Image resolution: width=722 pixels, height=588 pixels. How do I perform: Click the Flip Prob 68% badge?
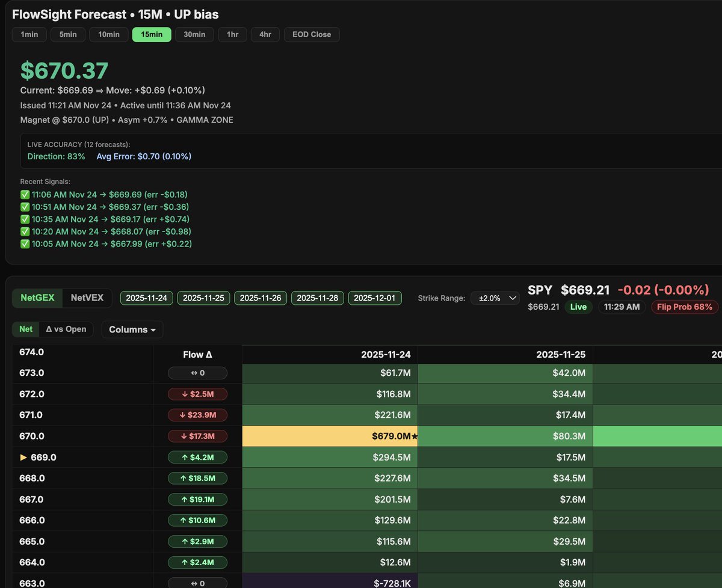pyautogui.click(x=685, y=307)
